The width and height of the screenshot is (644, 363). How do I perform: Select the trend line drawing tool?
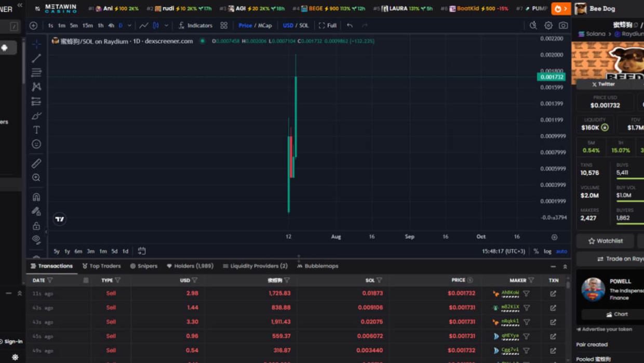point(36,58)
